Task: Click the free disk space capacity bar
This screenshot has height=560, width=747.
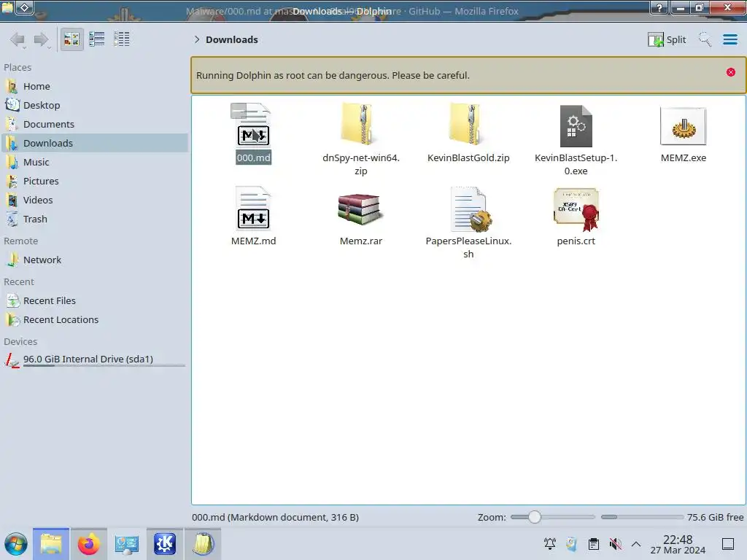Action: coord(642,517)
